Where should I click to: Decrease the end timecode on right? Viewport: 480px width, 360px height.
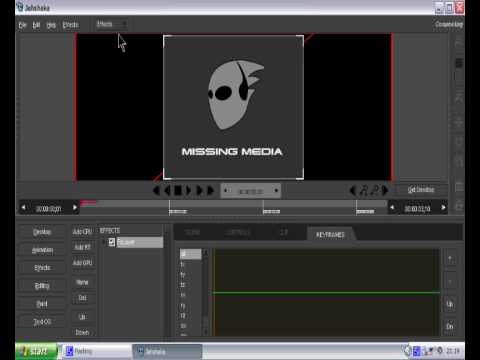pyautogui.click(x=392, y=208)
